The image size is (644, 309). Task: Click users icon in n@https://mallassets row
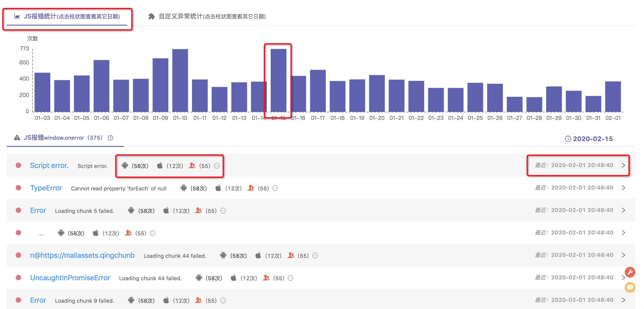(x=291, y=255)
